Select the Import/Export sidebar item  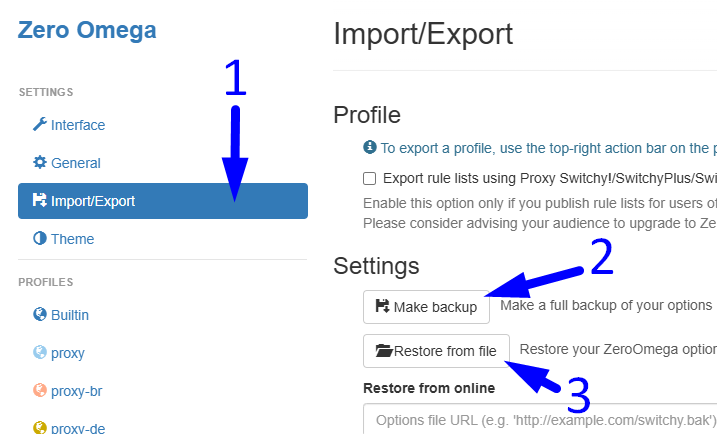[x=163, y=201]
